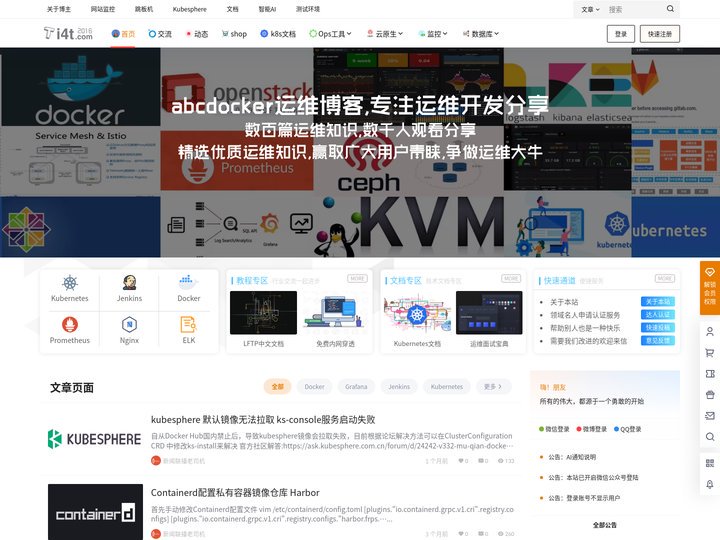Click MORE in 文档专区 section
Viewport: 720px width, 540px height.
click(511, 279)
